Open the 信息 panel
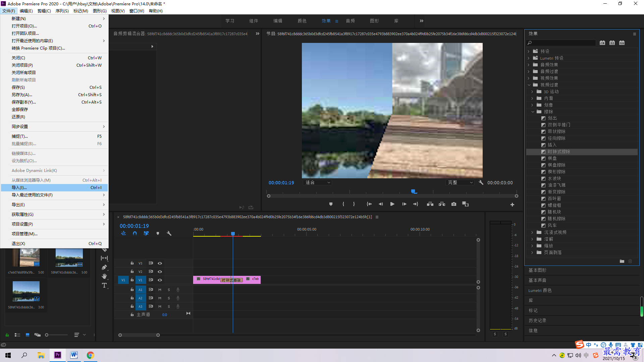This screenshot has width=644, height=362. (x=533, y=331)
